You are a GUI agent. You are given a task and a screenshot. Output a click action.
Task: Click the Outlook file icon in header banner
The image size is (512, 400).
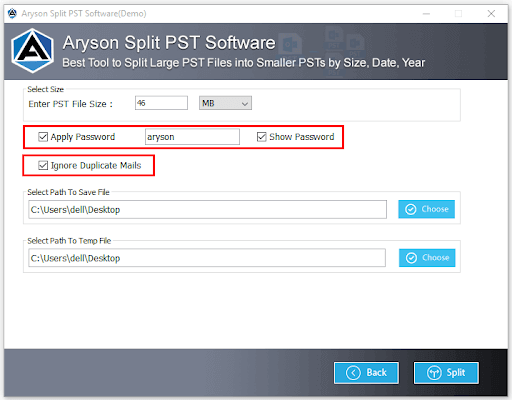(x=291, y=44)
